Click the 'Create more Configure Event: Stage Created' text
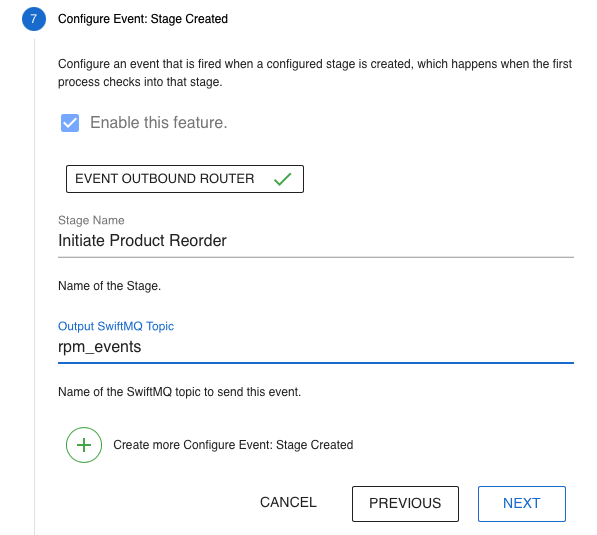The width and height of the screenshot is (597, 535). pos(233,445)
